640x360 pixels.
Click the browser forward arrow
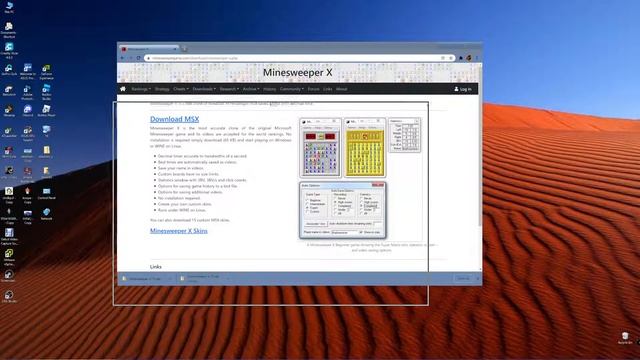[x=131, y=58]
